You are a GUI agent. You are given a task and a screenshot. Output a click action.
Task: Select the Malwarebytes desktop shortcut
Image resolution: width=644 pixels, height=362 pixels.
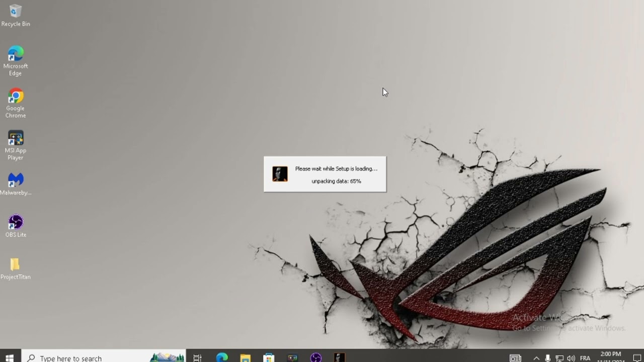pos(16,184)
